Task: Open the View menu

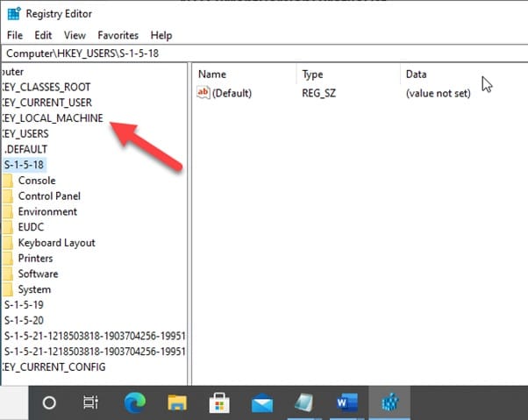Action: [x=75, y=35]
